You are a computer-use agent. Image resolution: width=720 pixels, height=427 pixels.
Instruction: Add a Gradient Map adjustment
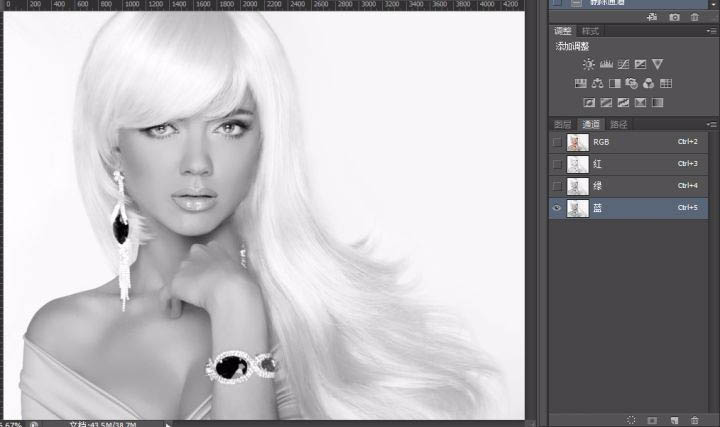[x=658, y=102]
